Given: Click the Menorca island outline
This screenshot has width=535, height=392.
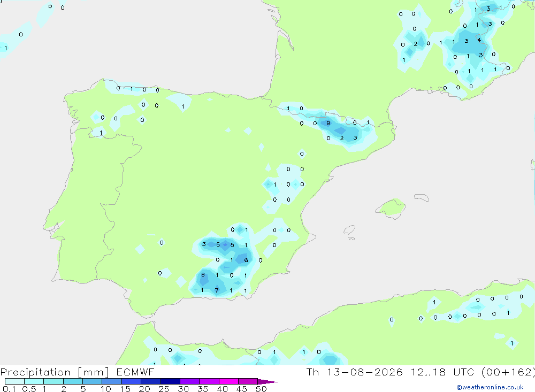Looking at the screenshot, I should pos(422,197).
